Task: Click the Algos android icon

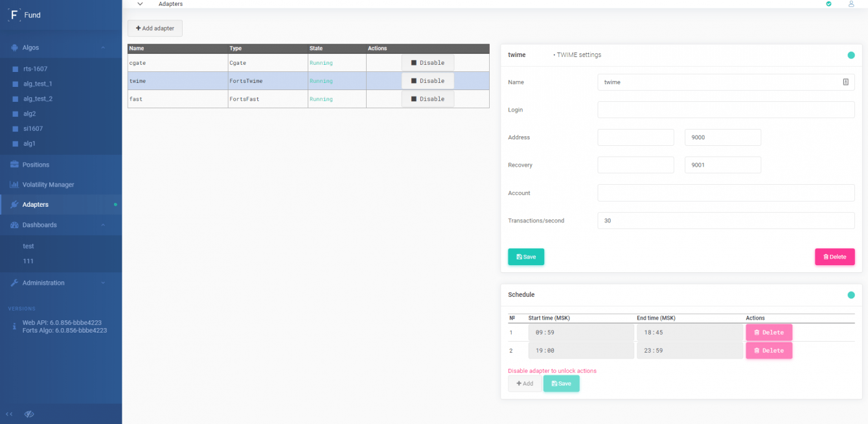Action: (x=14, y=47)
